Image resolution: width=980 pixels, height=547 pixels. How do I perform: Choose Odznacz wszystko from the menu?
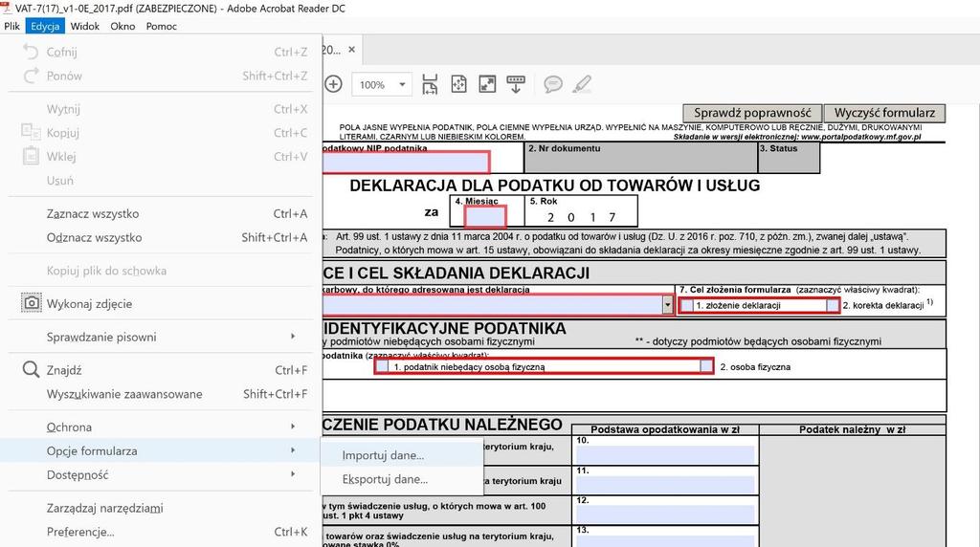tap(160, 237)
